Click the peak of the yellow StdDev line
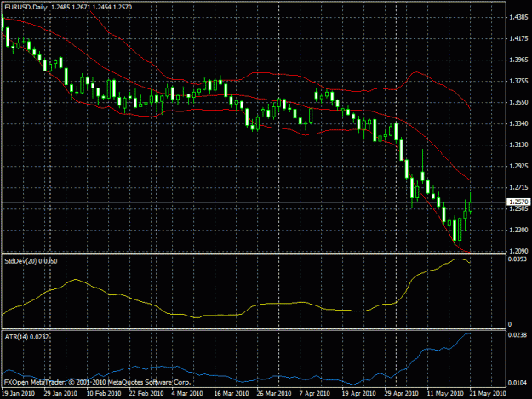This screenshot has width=532, height=399. pos(457,259)
